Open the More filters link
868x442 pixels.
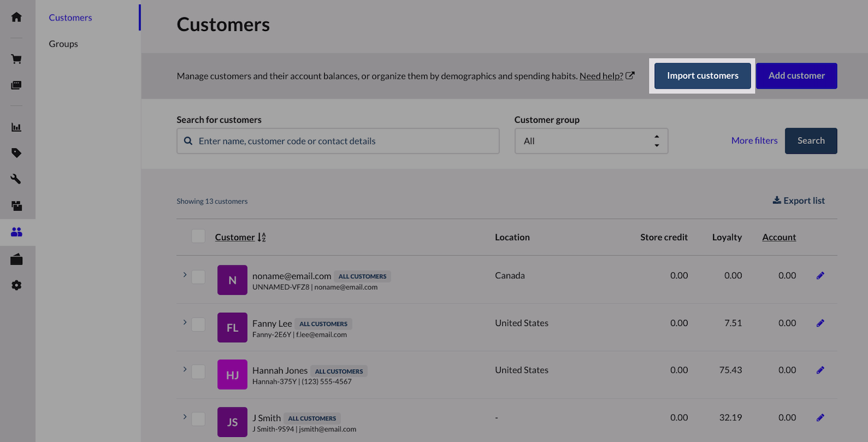(754, 141)
